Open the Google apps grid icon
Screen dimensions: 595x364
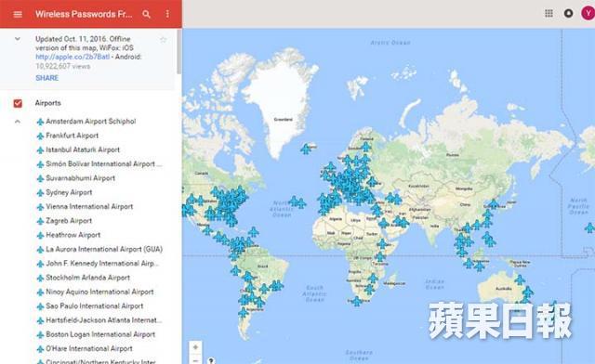549,14
